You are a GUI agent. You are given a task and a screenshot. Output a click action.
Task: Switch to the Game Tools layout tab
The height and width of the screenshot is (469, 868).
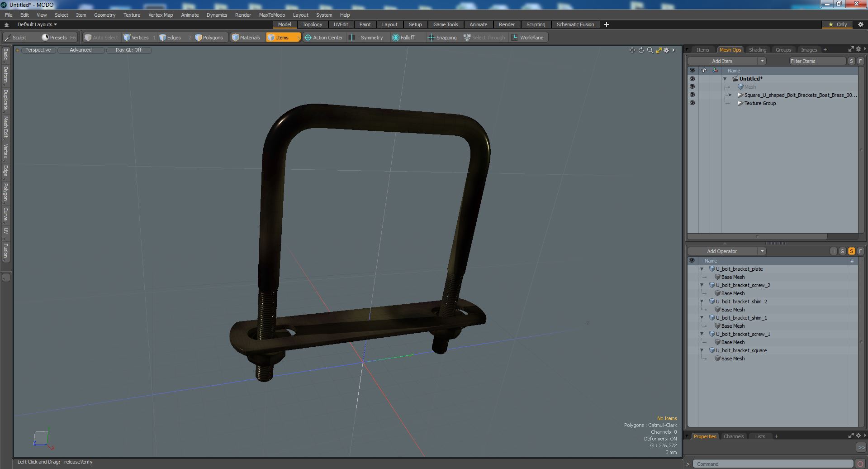pyautogui.click(x=446, y=24)
